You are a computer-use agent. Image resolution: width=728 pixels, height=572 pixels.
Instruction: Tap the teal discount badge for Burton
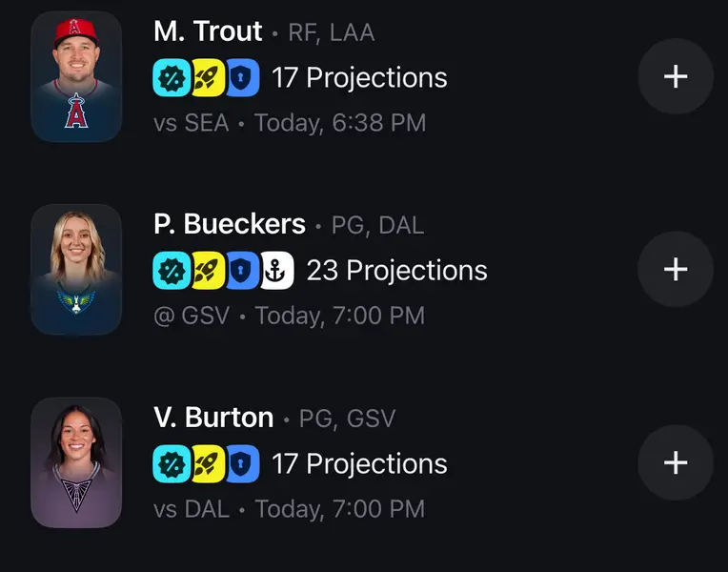172,463
